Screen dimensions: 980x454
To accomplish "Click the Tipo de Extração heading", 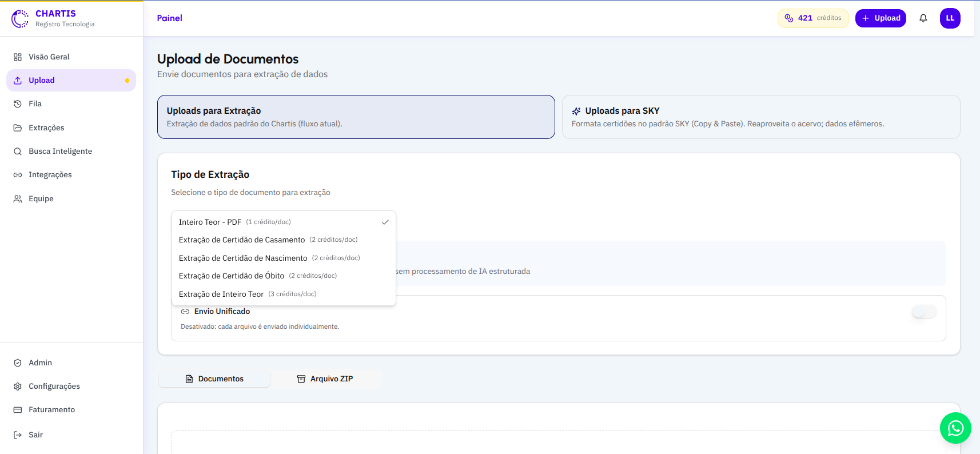I will pos(210,175).
